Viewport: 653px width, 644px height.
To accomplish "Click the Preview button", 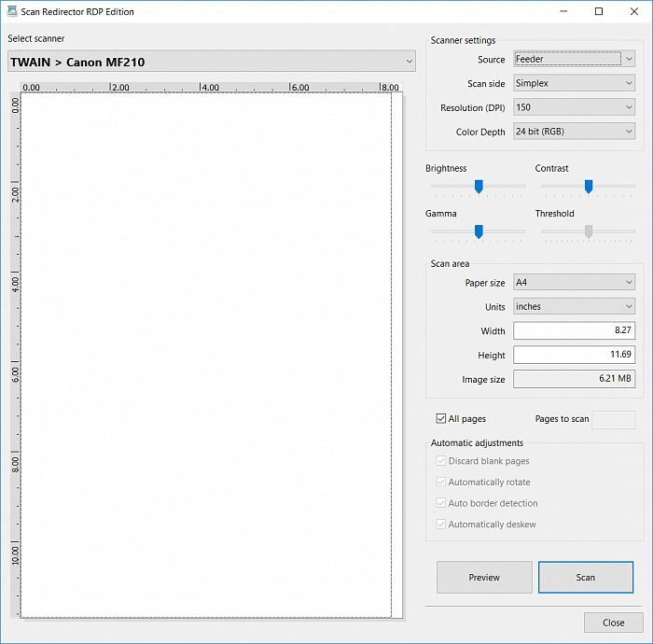I will pyautogui.click(x=484, y=578).
